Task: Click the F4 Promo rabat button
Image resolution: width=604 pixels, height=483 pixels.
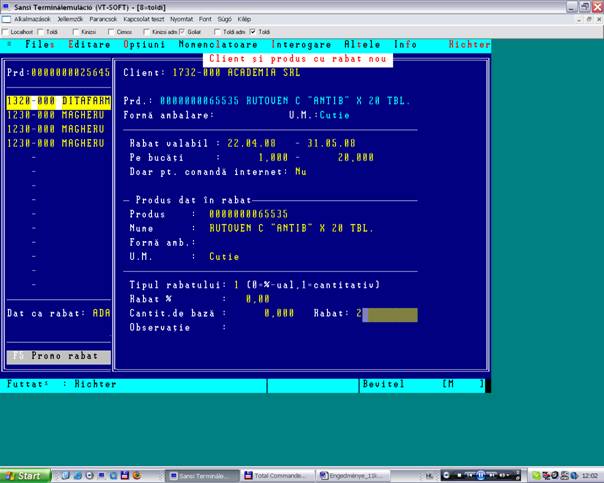Action: click(59, 356)
